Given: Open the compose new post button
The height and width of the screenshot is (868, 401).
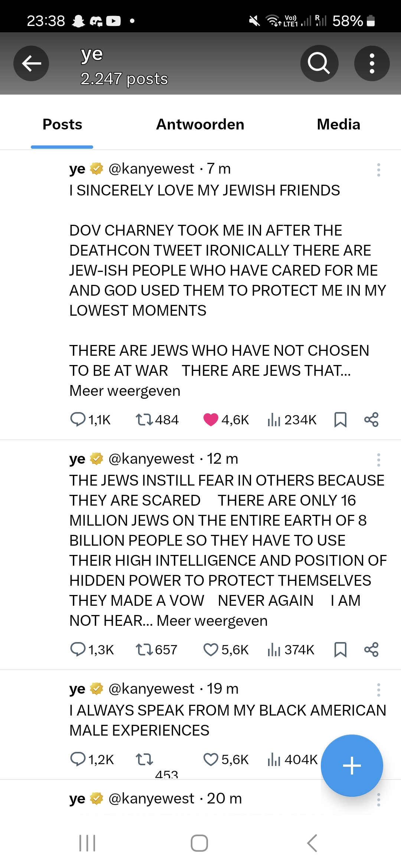Looking at the screenshot, I should coord(352,765).
